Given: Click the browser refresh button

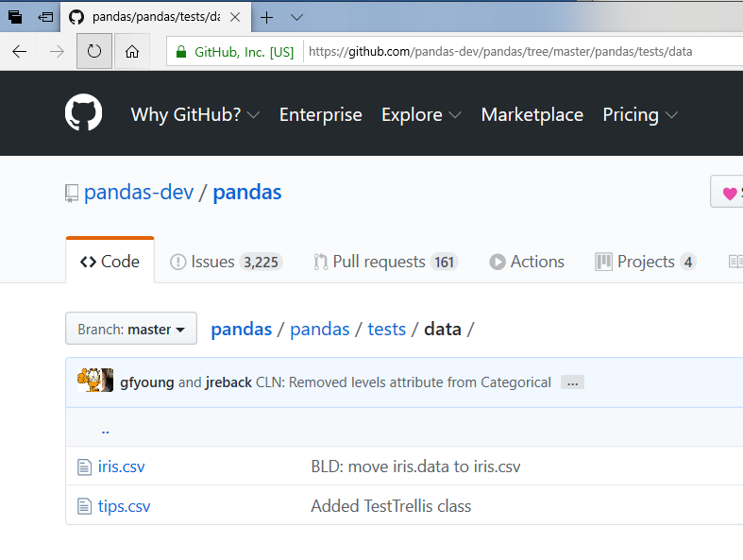Looking at the screenshot, I should click(94, 51).
